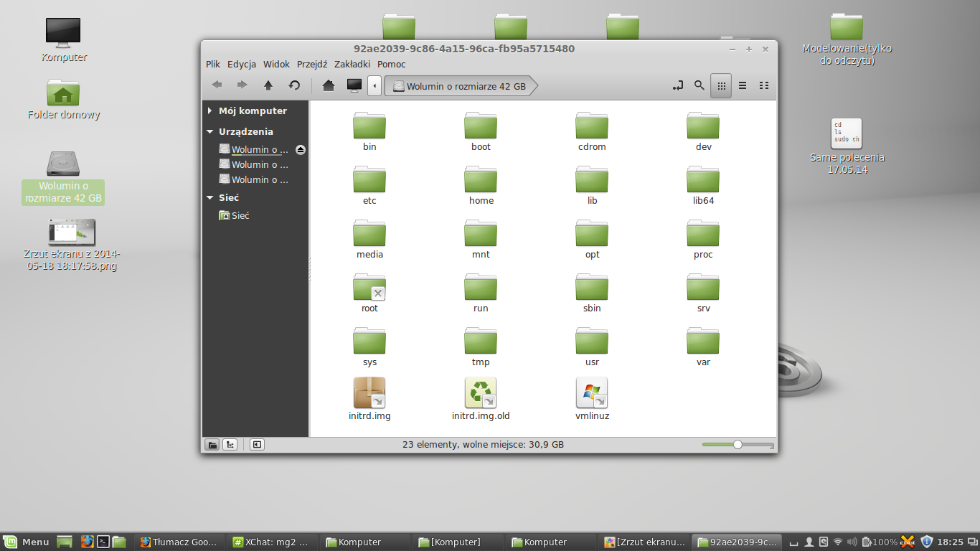Select the vmlinuz file

coord(592,399)
